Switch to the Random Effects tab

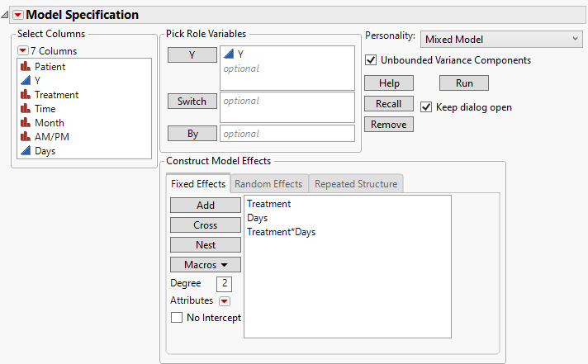point(268,184)
